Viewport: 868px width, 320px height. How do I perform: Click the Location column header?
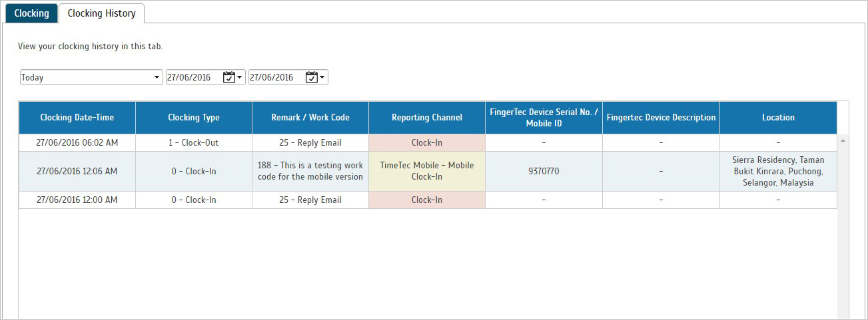778,118
